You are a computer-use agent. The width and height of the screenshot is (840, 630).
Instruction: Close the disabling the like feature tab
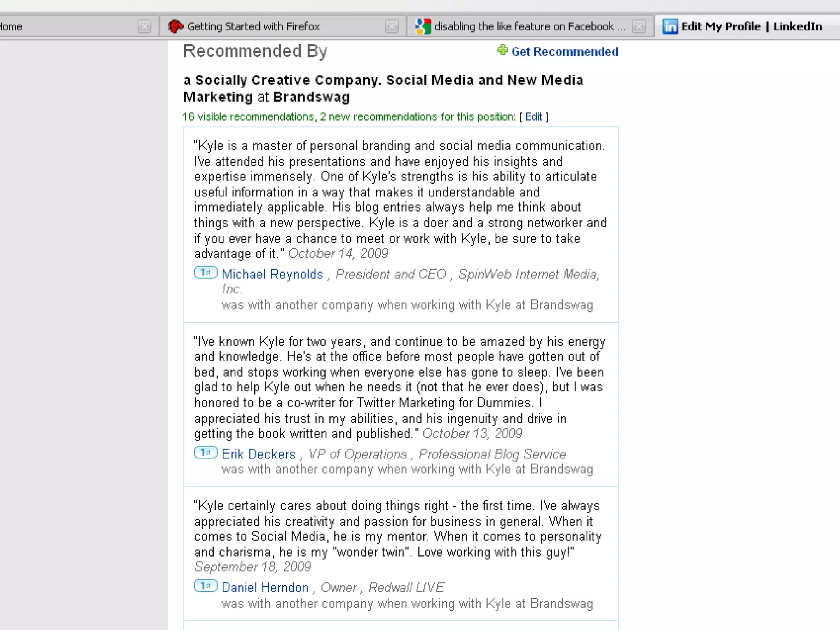tap(639, 27)
